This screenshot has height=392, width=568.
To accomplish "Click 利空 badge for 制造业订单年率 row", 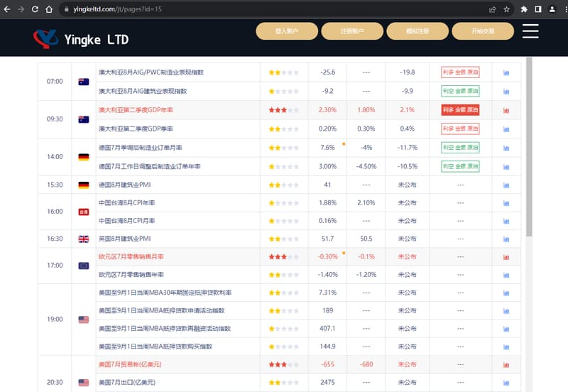I will (460, 166).
